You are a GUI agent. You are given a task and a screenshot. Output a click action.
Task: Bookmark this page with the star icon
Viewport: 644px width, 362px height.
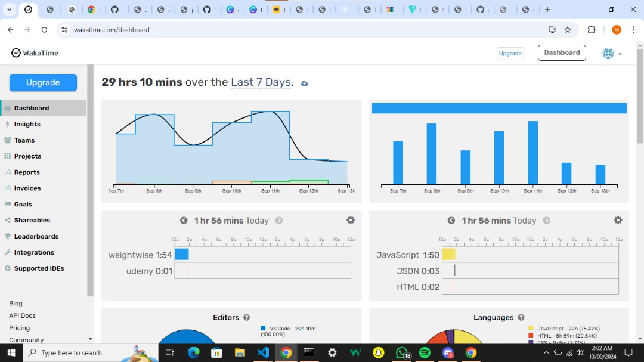pos(568,30)
